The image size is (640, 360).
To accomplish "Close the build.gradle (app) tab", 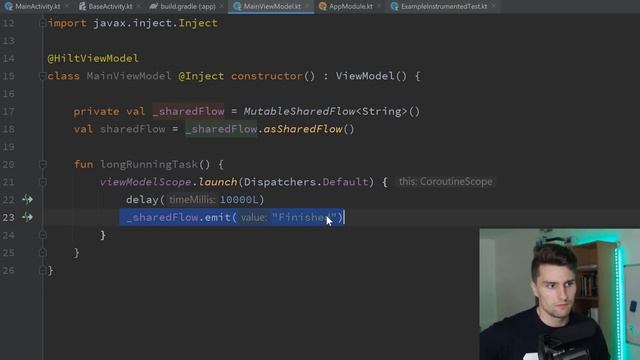I will click(222, 7).
